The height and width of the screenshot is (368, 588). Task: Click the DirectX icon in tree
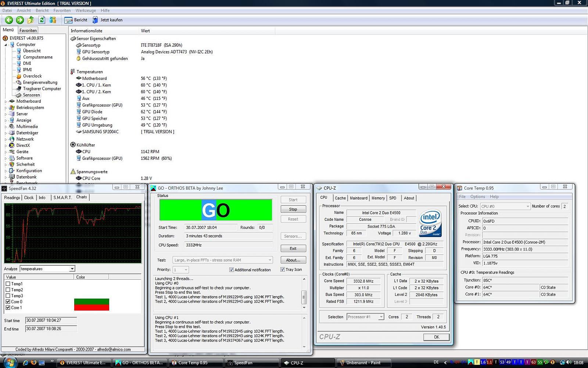coord(12,145)
